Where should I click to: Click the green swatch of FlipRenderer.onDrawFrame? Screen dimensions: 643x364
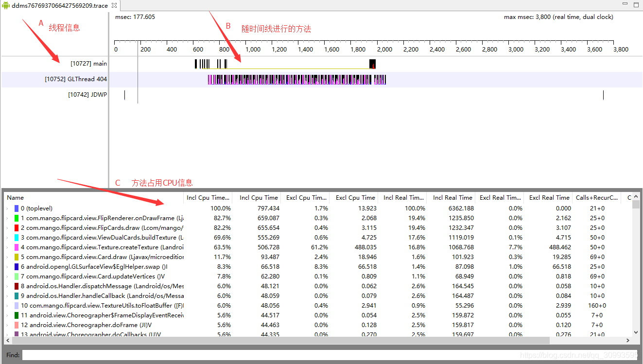(17, 218)
